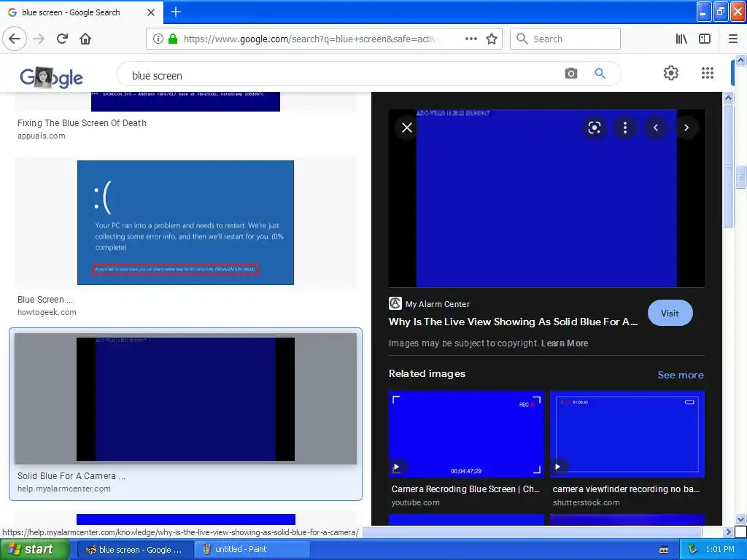Click the Visit button

(x=670, y=313)
